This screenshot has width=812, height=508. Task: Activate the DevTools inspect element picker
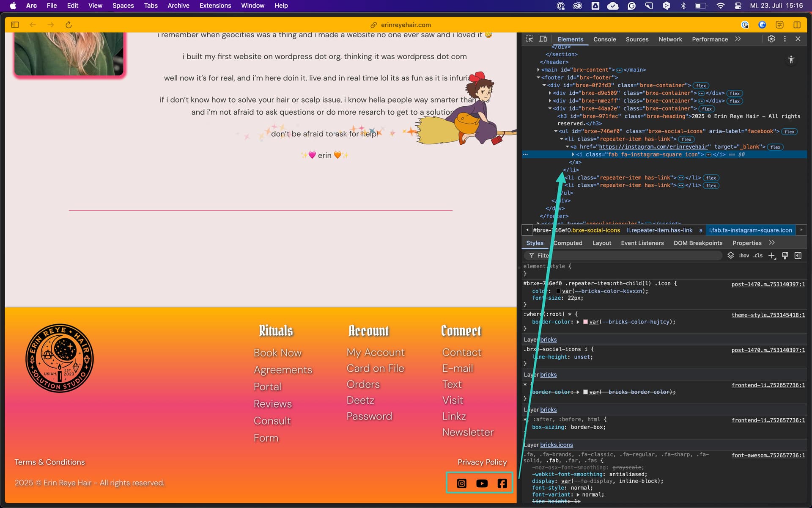529,39
